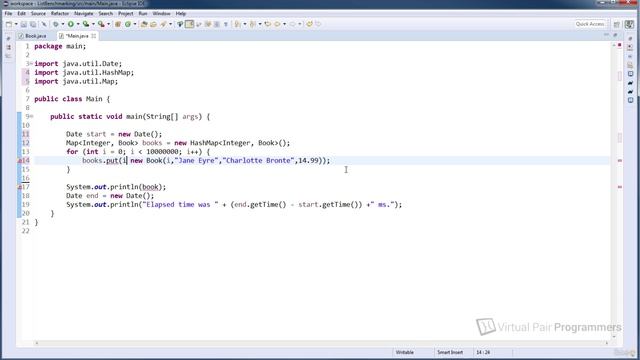Click the vertical scrollbar down arrow
Screen dimensions: 640x360
[614, 336]
